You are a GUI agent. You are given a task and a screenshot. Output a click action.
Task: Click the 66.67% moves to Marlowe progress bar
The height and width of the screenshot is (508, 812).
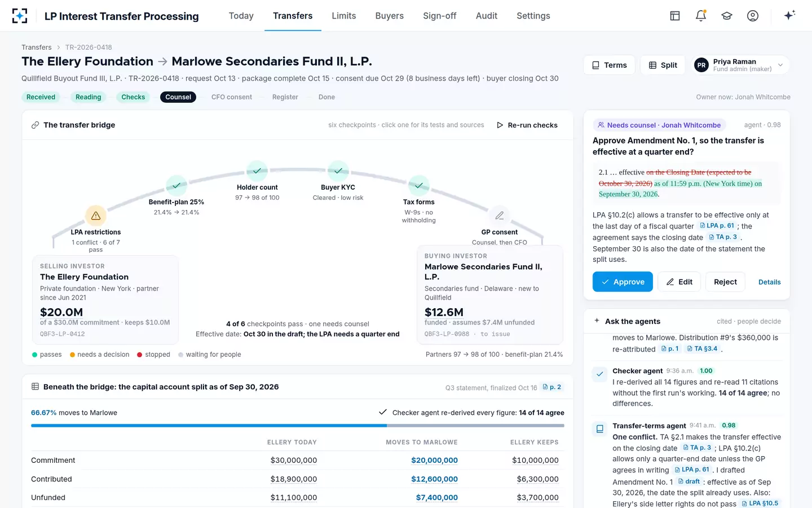(x=298, y=425)
